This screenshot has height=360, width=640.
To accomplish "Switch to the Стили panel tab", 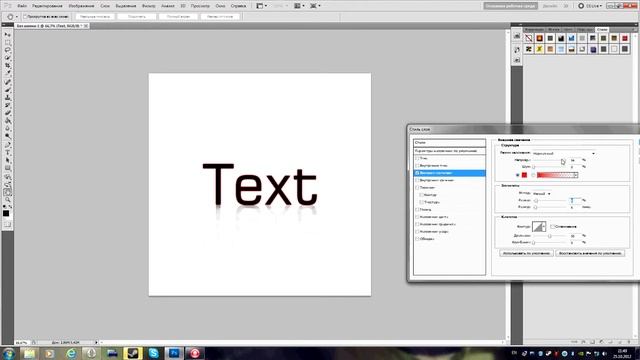I will coord(602,29).
